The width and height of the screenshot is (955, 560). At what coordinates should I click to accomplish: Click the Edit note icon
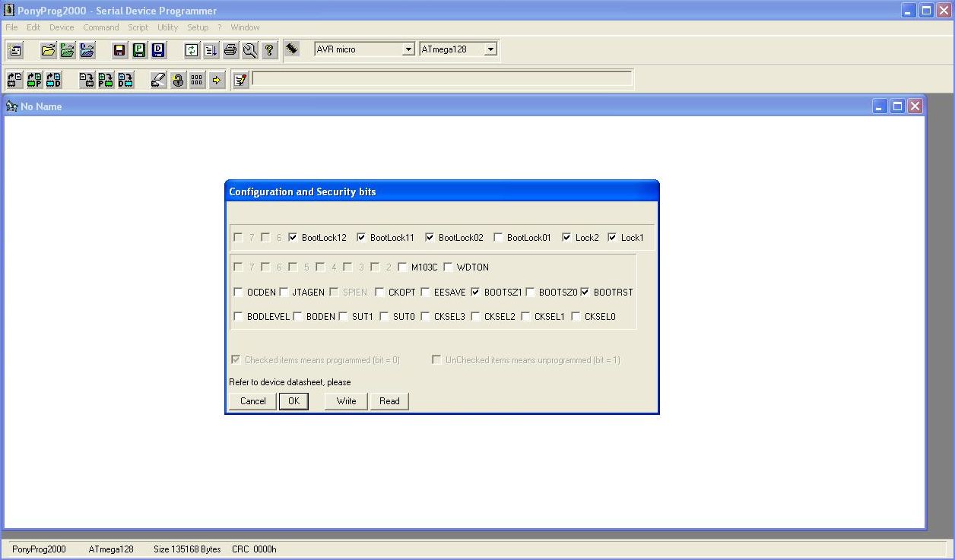click(241, 80)
